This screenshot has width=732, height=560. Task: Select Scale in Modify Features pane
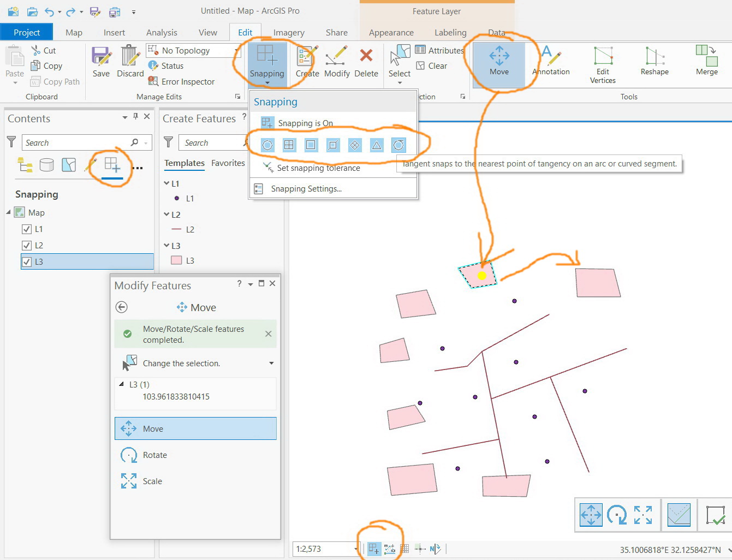click(195, 481)
